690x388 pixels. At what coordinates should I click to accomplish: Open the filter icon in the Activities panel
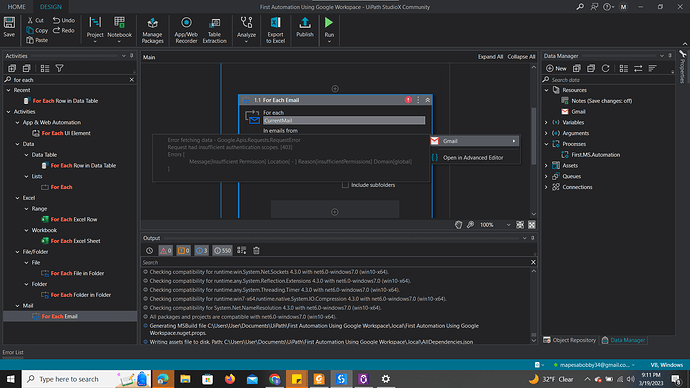59,68
